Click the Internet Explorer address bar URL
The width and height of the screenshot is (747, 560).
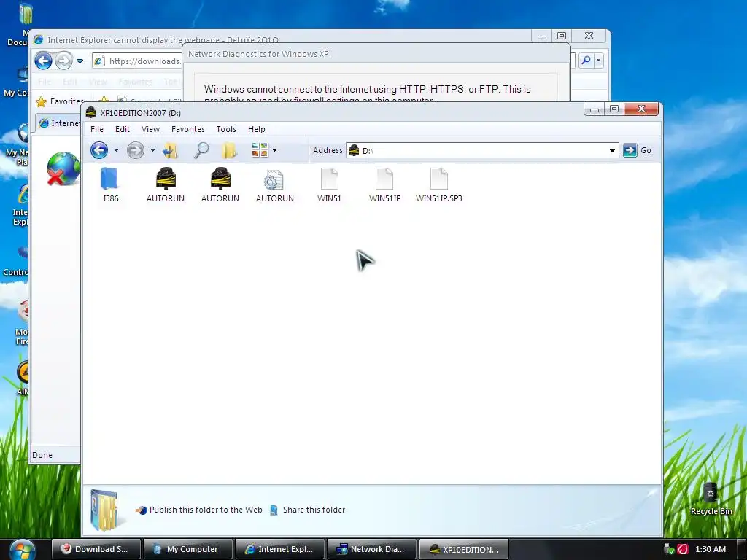pos(145,61)
